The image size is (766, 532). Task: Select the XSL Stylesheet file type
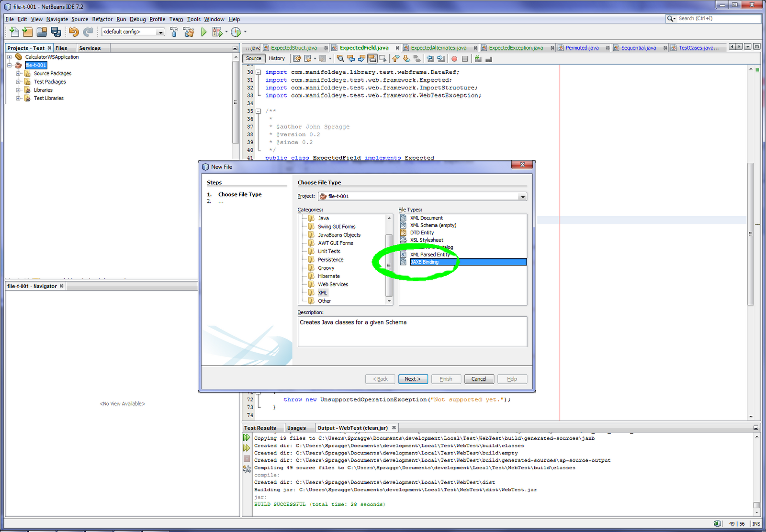[x=426, y=240]
